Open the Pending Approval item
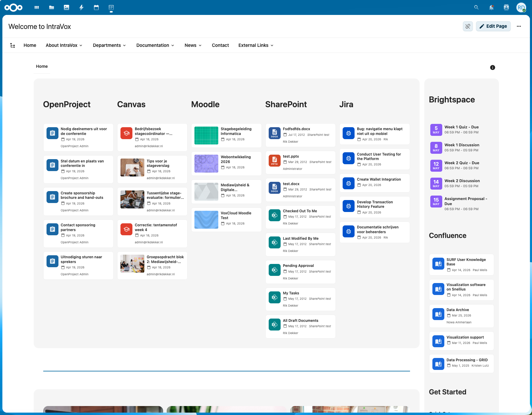 pos(300,272)
